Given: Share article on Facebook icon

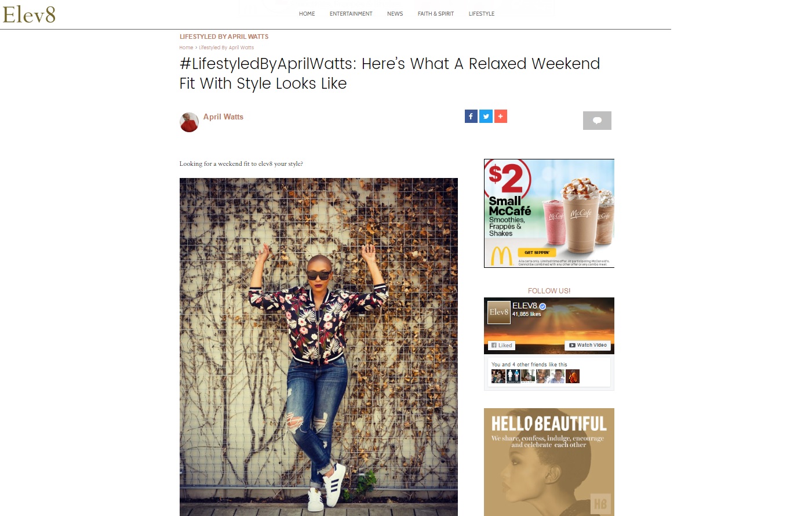Looking at the screenshot, I should (x=471, y=117).
